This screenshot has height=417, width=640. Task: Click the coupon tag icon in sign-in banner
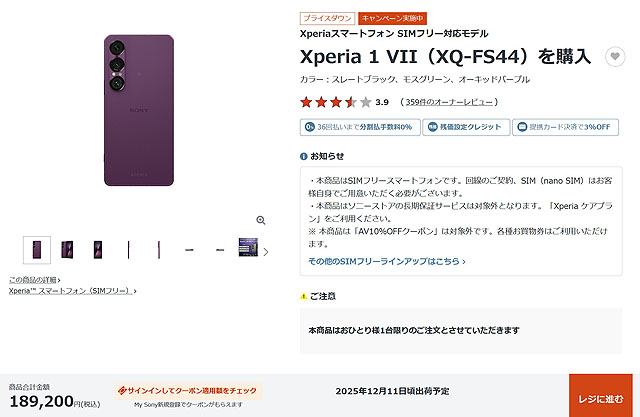(x=122, y=391)
